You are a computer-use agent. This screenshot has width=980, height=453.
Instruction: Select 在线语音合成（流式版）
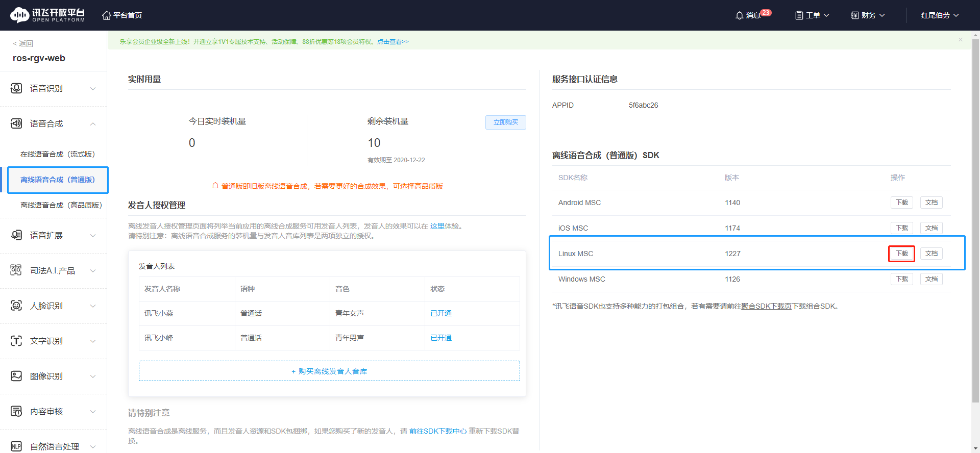click(58, 154)
